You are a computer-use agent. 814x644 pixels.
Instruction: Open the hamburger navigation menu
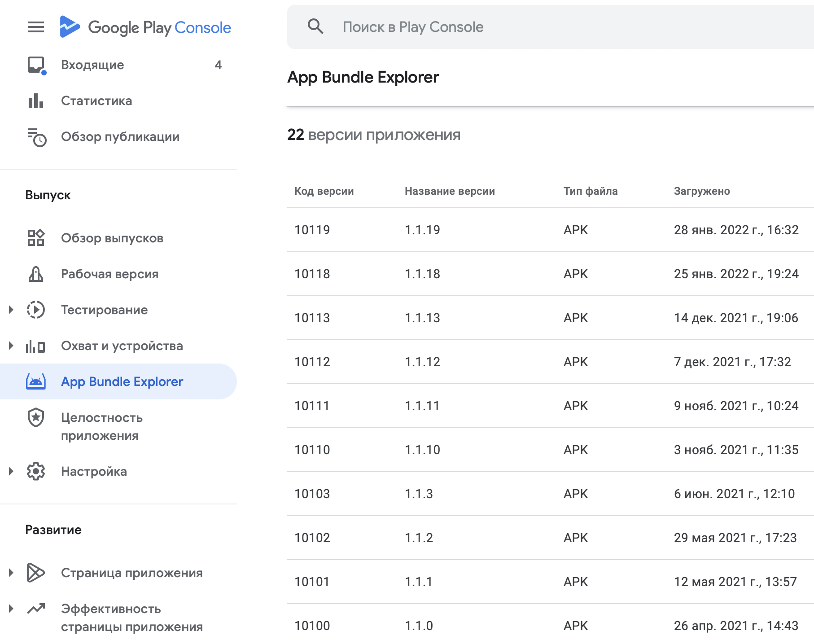pos(36,27)
